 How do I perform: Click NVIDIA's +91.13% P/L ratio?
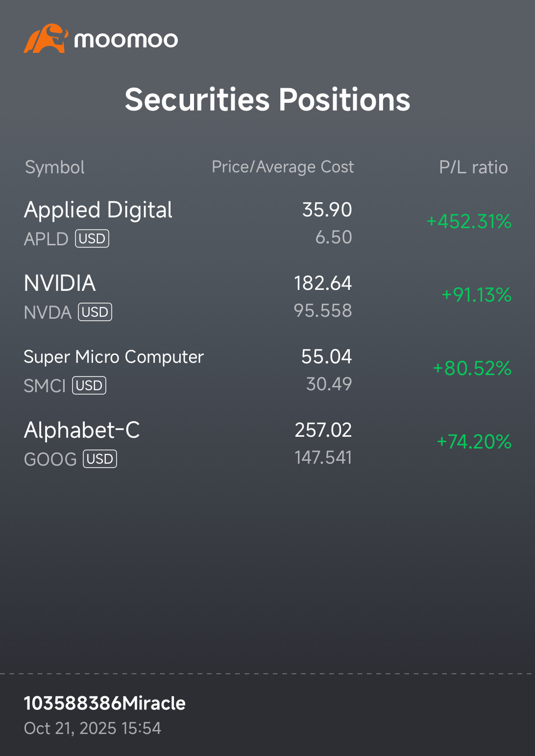476,295
